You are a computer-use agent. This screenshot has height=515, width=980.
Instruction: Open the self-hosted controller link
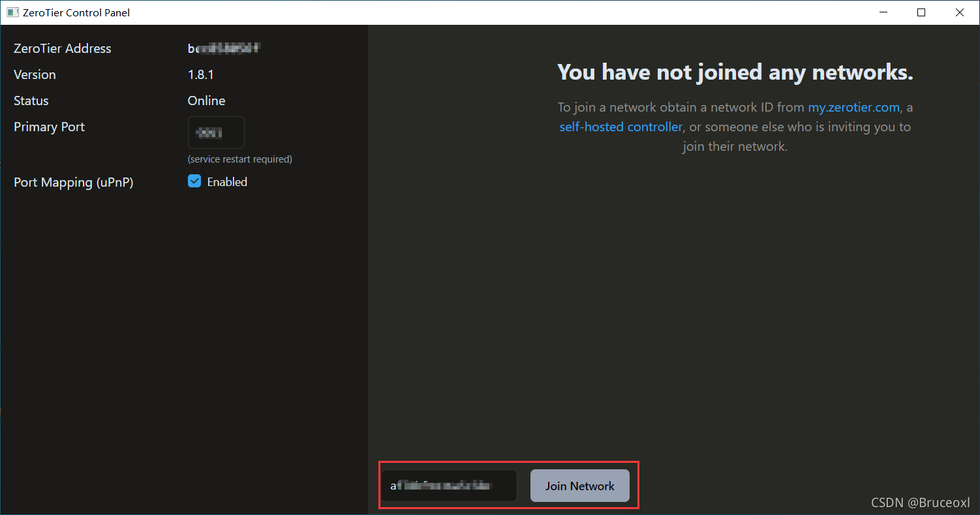[x=620, y=127]
